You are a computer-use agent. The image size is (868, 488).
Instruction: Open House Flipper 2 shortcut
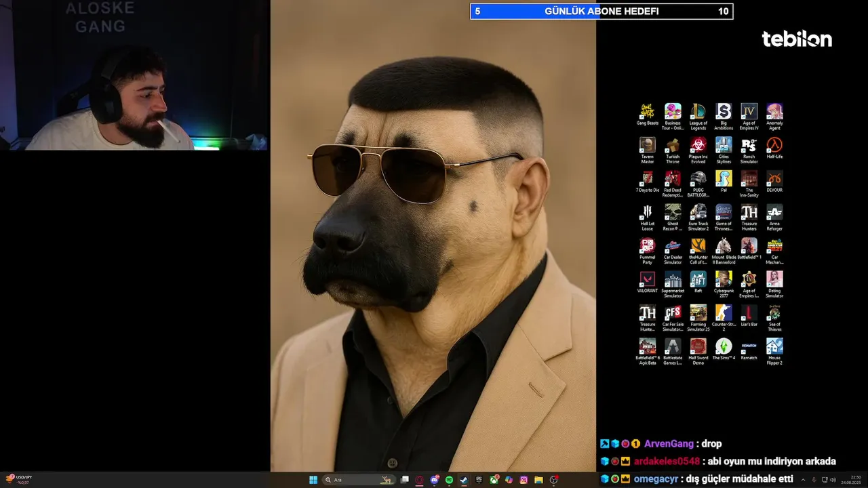pyautogui.click(x=774, y=352)
